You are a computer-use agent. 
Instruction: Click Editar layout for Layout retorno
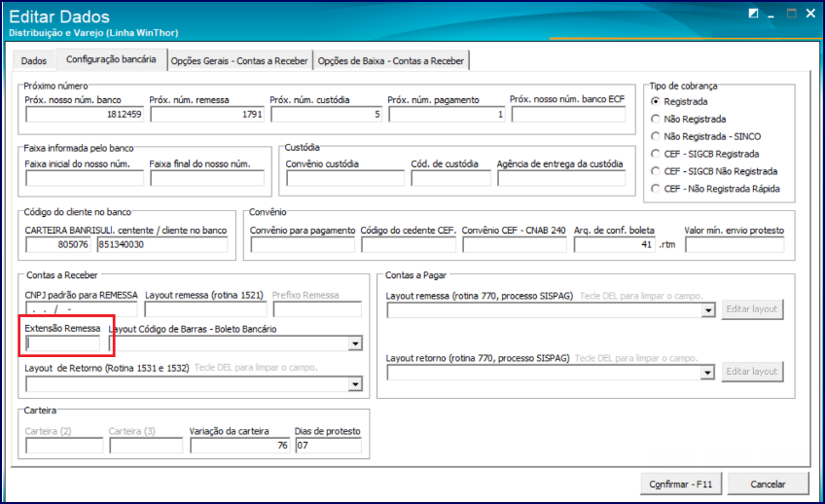point(752,372)
